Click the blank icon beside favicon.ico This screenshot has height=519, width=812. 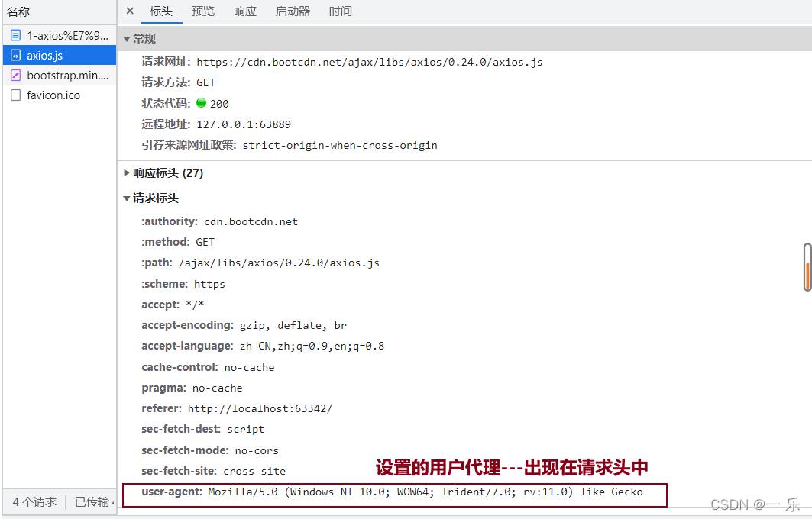coord(15,95)
